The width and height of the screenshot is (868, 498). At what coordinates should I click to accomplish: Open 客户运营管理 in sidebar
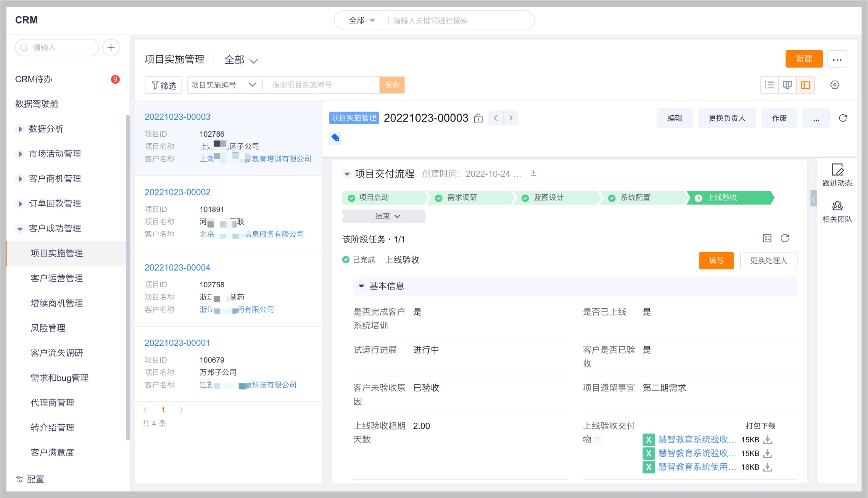pos(57,278)
